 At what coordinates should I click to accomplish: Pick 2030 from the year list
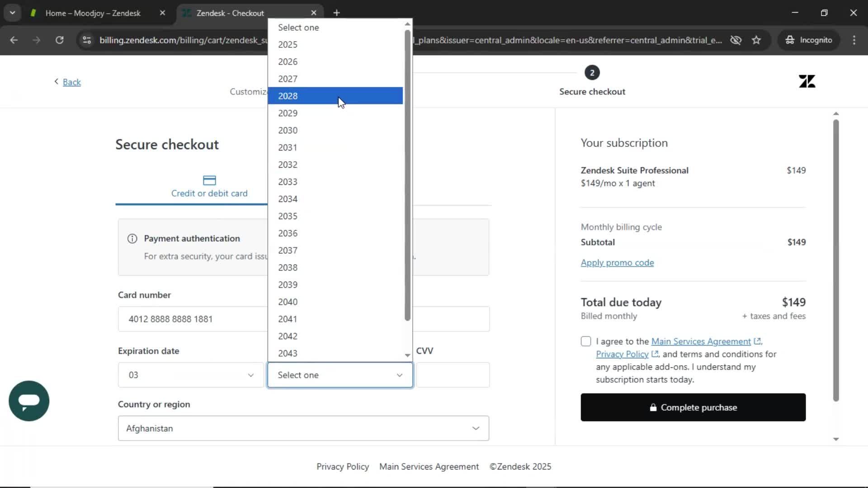335,130
